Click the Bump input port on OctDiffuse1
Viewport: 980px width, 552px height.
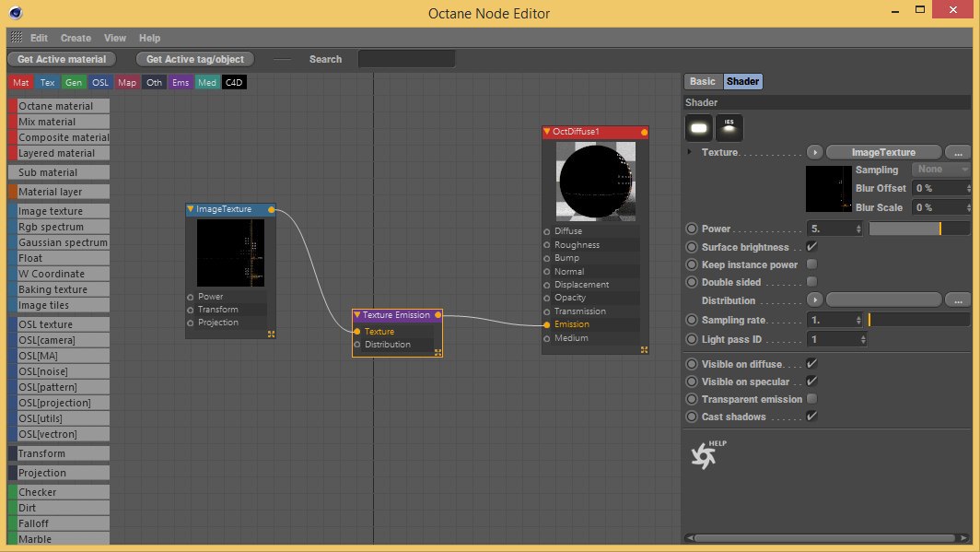[x=547, y=258]
